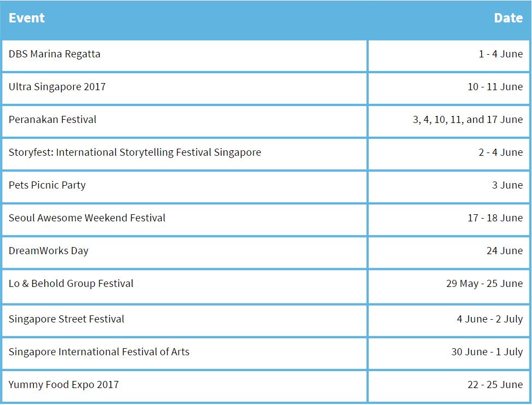Screen dimensions: 532x405
Task: Click Lo & Behold Group Festival
Action: pyautogui.click(x=71, y=284)
